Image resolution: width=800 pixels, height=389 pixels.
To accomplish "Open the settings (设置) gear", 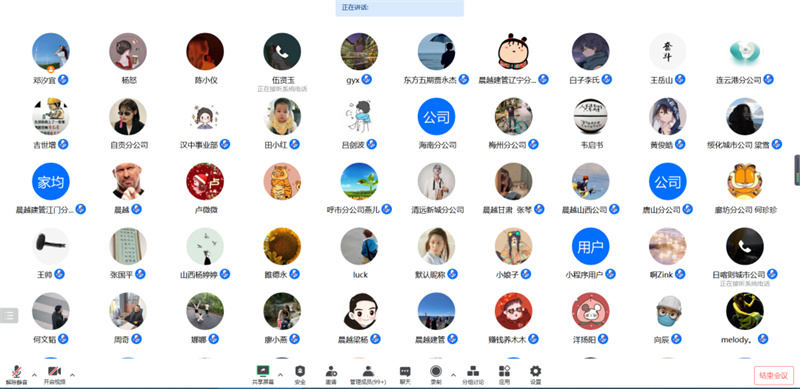I will 535,375.
